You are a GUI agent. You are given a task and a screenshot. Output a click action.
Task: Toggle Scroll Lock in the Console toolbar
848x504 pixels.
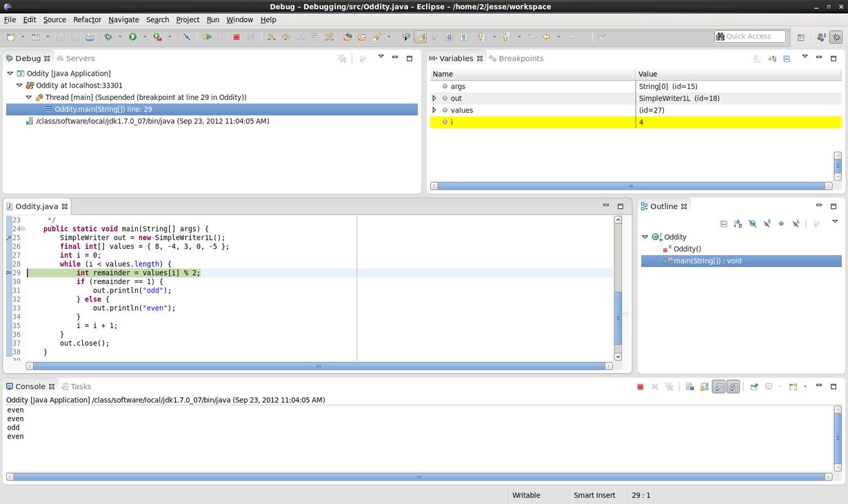tap(703, 386)
